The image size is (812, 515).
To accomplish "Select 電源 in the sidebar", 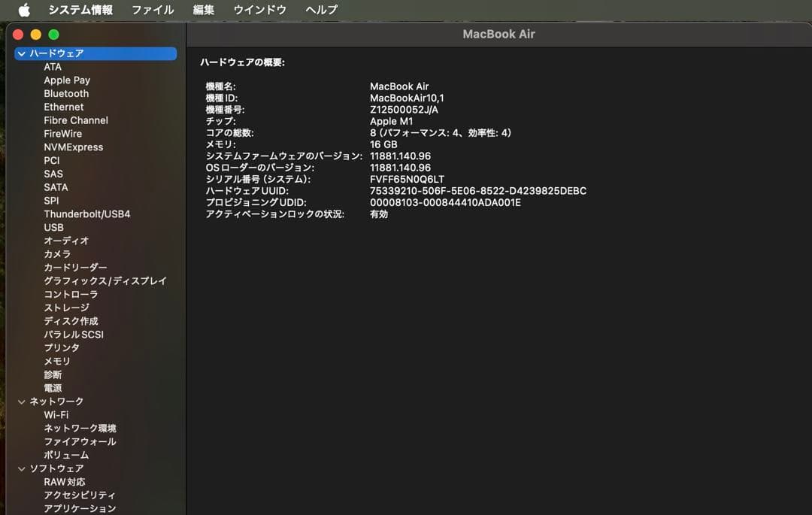I will (x=53, y=388).
